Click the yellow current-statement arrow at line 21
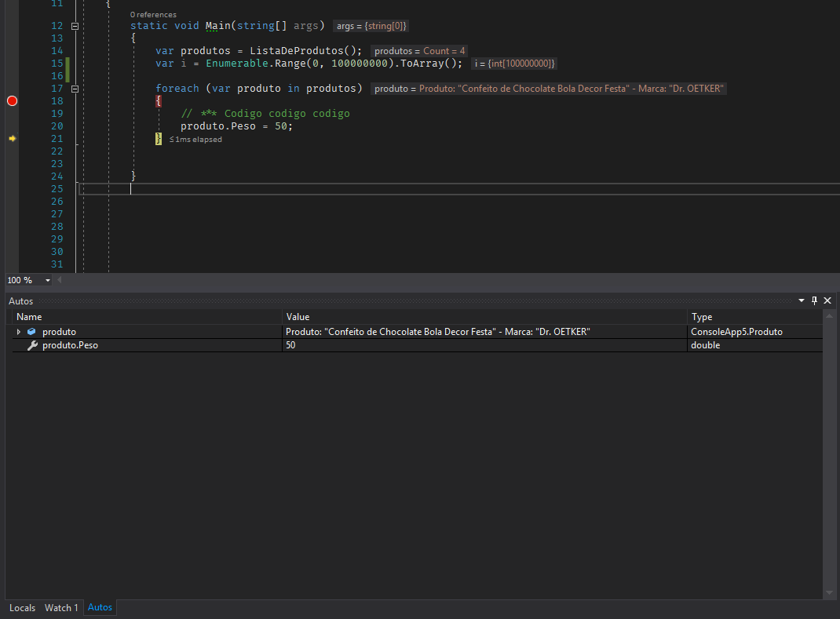Image resolution: width=840 pixels, height=619 pixels. point(13,139)
